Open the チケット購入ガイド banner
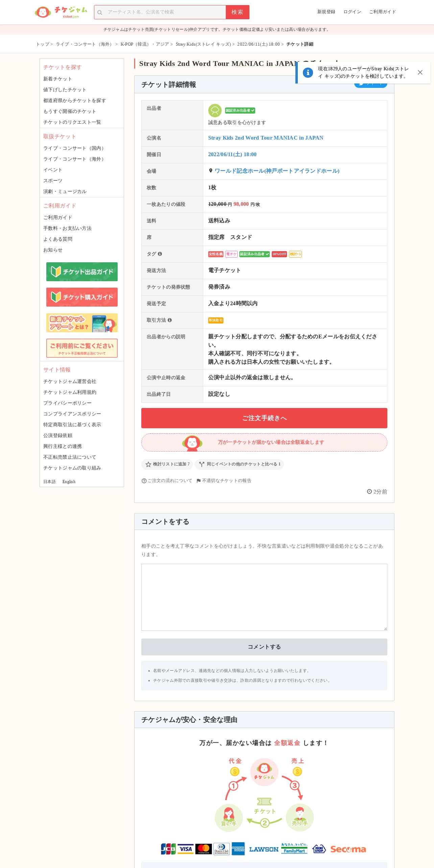Viewport: 434px width, 868px height. point(82,297)
